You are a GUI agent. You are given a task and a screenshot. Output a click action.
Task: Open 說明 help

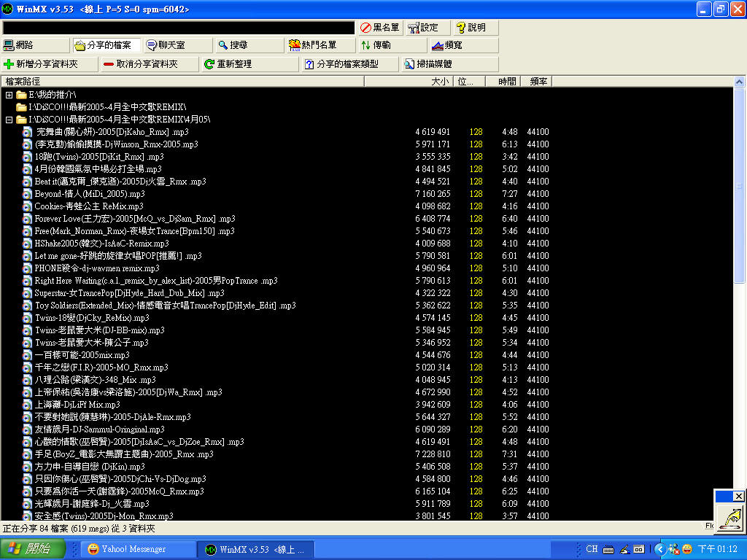click(x=476, y=28)
